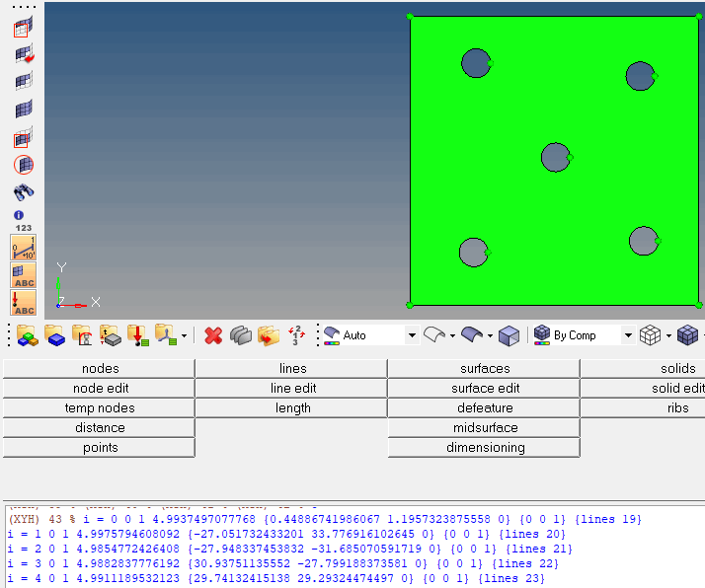Click the Unmask All icon
This screenshot has width=705, height=588.
tap(24, 109)
